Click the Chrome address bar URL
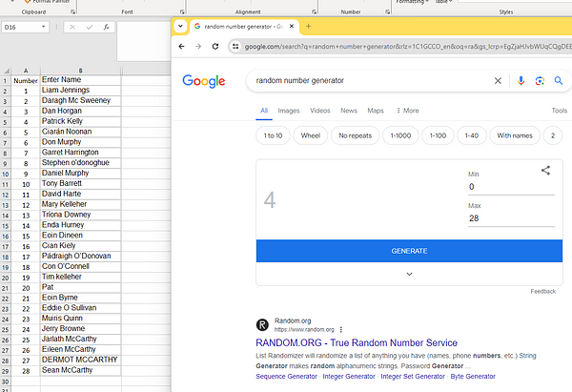572x392 pixels. pyautogui.click(x=408, y=47)
